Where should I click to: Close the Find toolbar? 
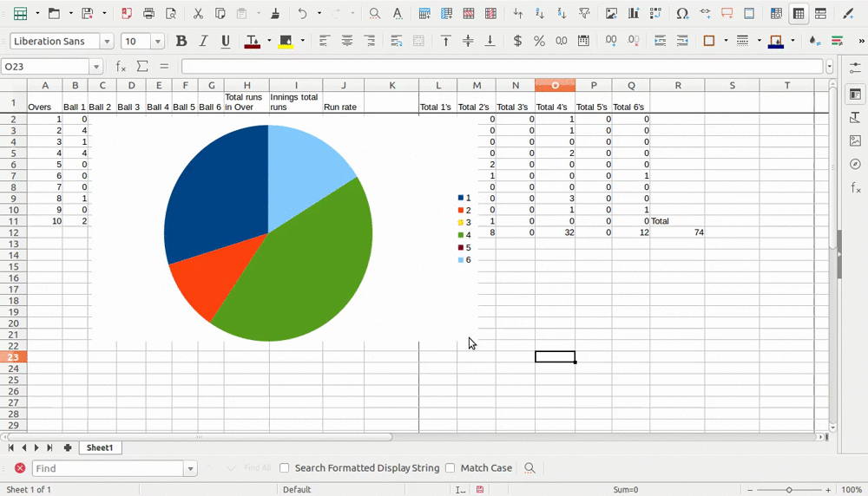coord(20,468)
